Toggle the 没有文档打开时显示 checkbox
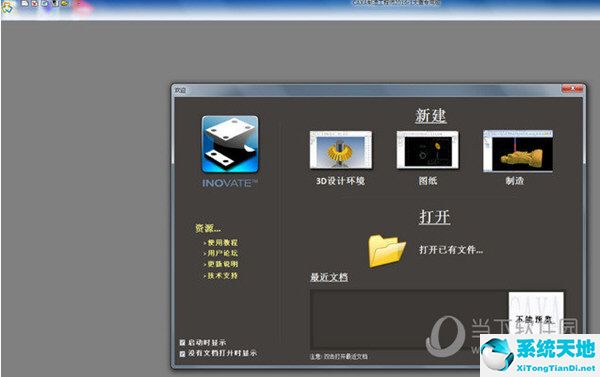 coord(183,353)
